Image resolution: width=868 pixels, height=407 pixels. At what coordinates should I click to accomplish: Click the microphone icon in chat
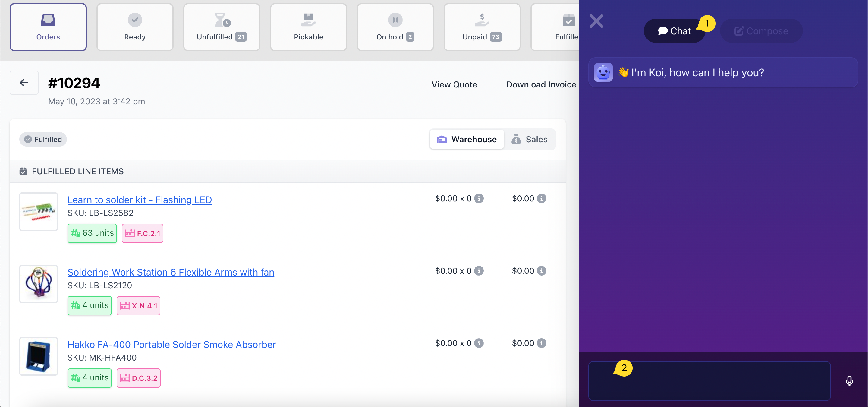click(849, 381)
